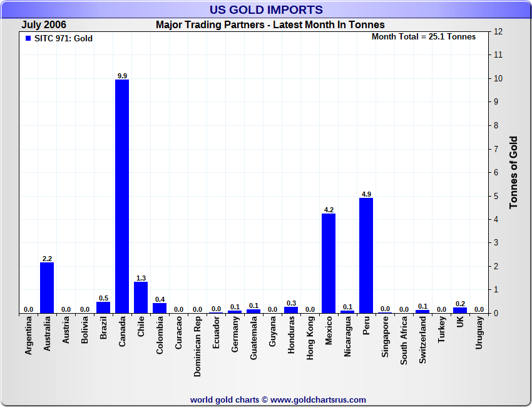Click the Major Trading Partners subtitle
Screen dimensions: 532x407
click(270, 25)
